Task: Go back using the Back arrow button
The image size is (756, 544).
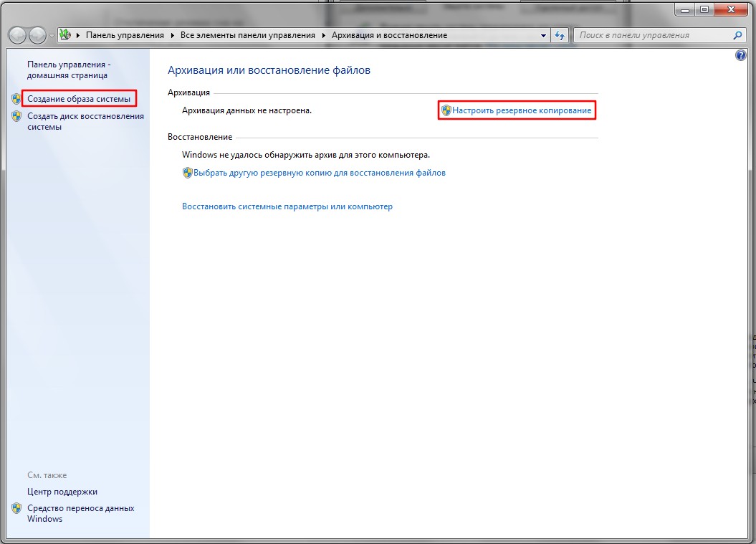Action: (x=17, y=35)
